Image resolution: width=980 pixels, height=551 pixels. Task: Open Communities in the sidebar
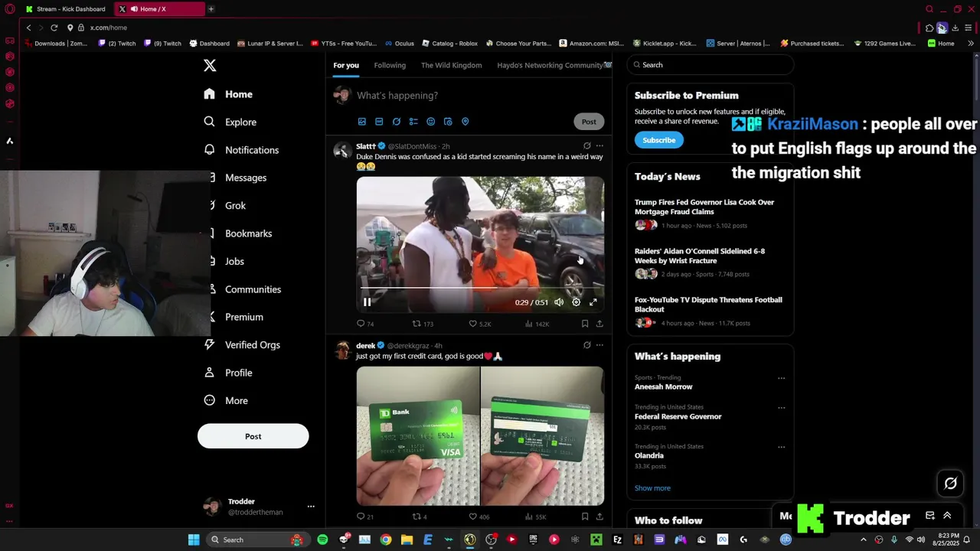click(x=253, y=289)
